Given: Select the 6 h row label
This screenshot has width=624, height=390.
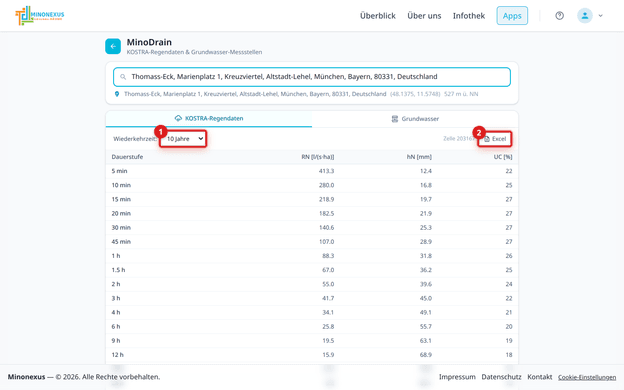Looking at the screenshot, I should coord(116,326).
